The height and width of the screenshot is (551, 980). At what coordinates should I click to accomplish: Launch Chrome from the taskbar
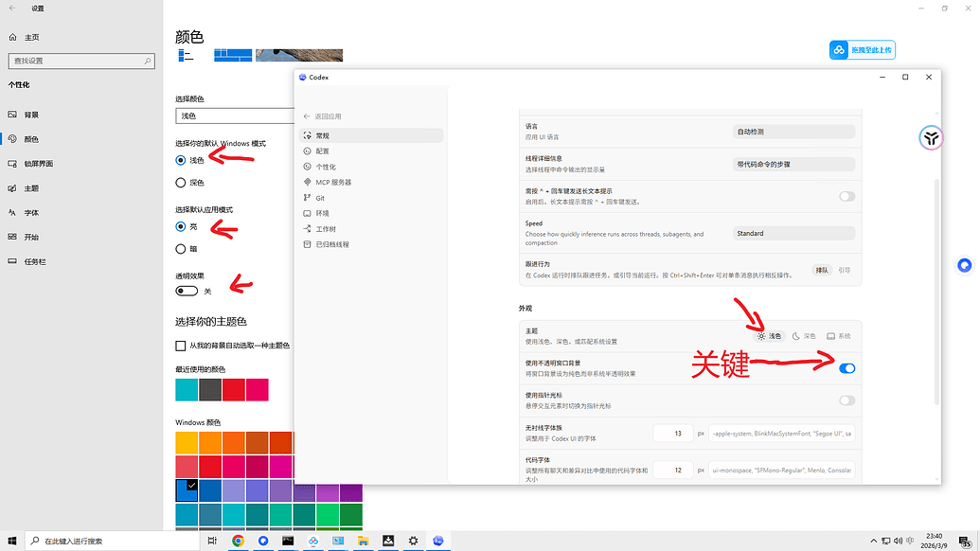point(238,541)
